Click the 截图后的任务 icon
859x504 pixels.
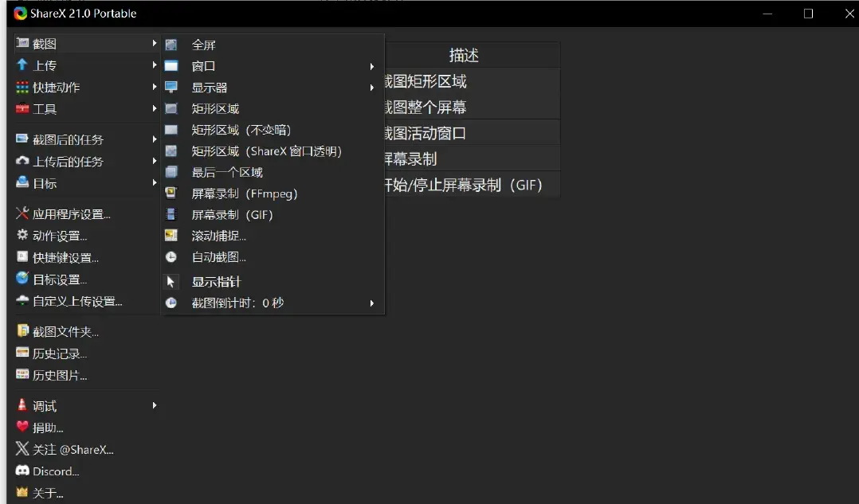[x=22, y=139]
